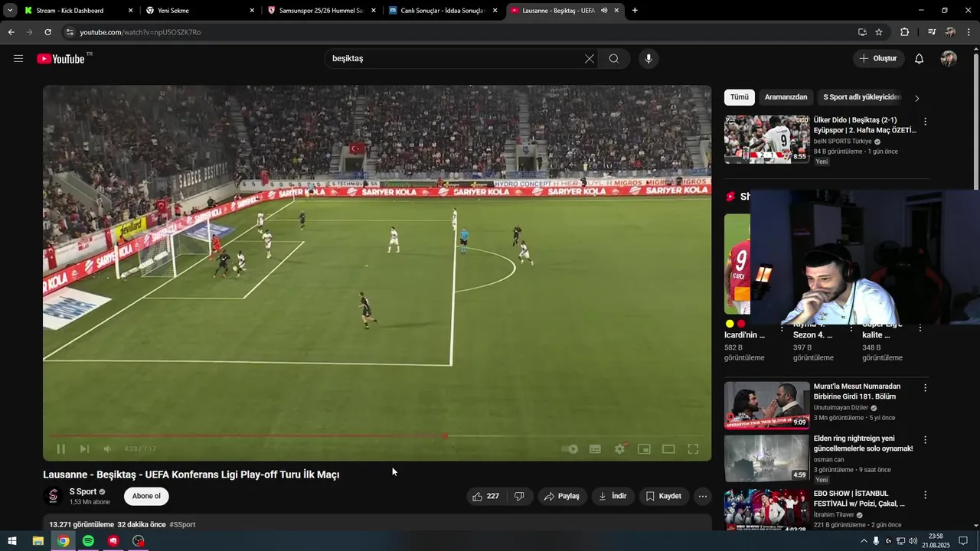This screenshot has width=980, height=551.
Task: Open options for Murat'la Mesut video
Action: point(925,388)
